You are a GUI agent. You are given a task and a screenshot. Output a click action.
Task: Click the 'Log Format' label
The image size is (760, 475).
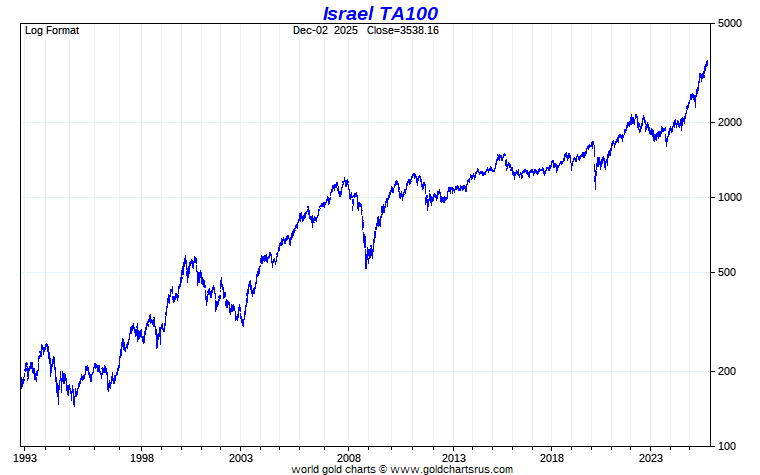pyautogui.click(x=52, y=31)
